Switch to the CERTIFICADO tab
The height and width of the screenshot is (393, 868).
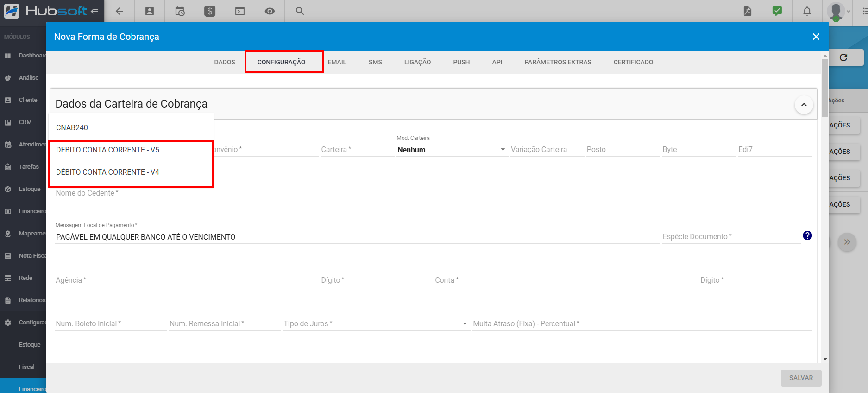633,62
